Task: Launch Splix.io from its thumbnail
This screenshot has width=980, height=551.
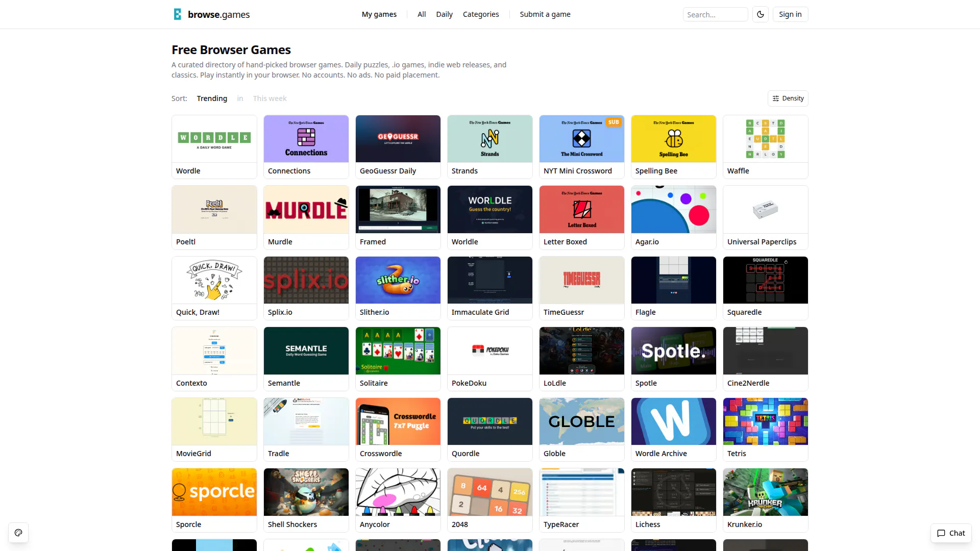Action: 306,280
